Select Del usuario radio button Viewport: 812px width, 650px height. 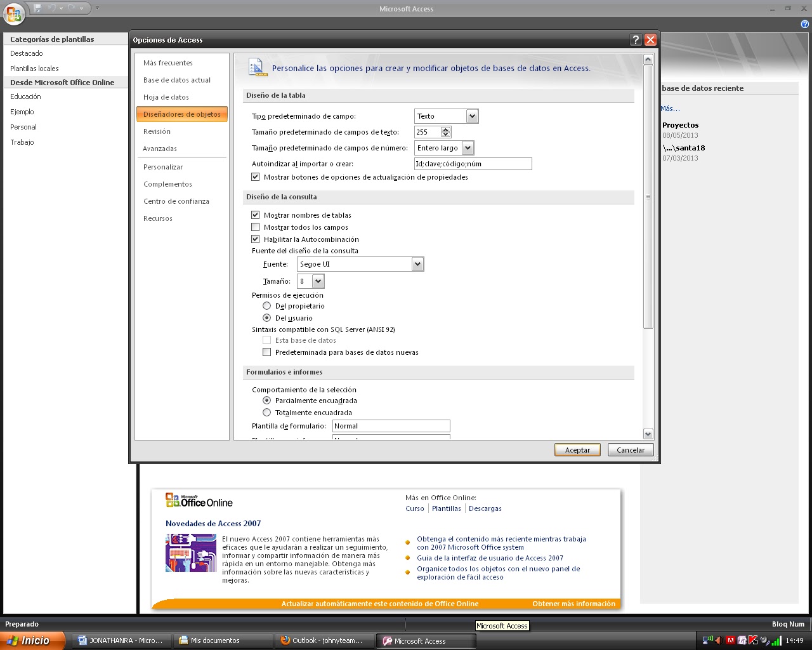coord(267,318)
